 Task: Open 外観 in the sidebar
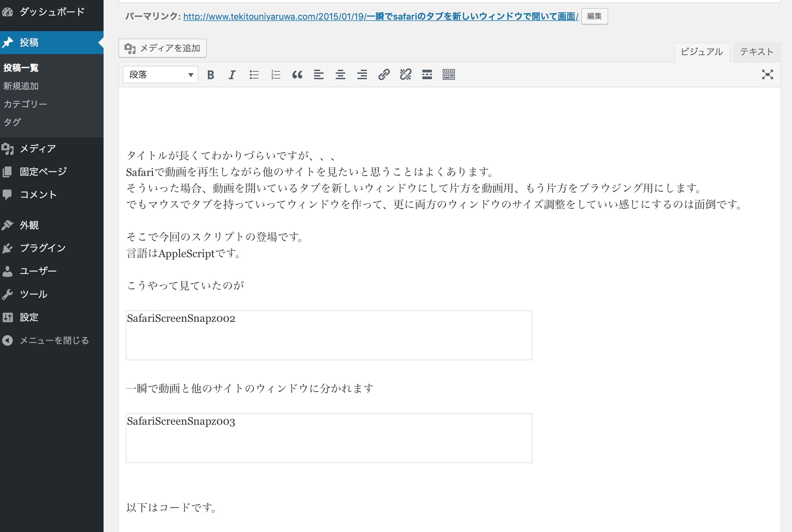[x=51, y=225]
